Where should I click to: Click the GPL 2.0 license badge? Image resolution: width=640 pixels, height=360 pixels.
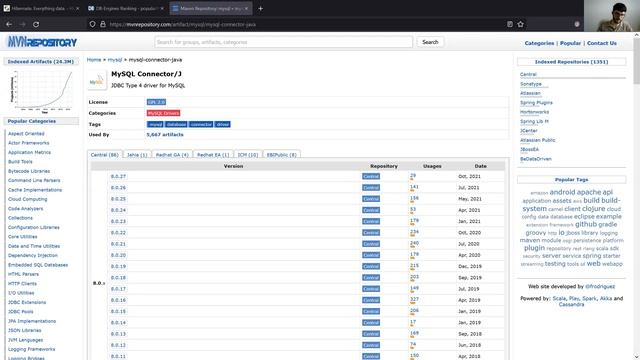click(x=156, y=102)
